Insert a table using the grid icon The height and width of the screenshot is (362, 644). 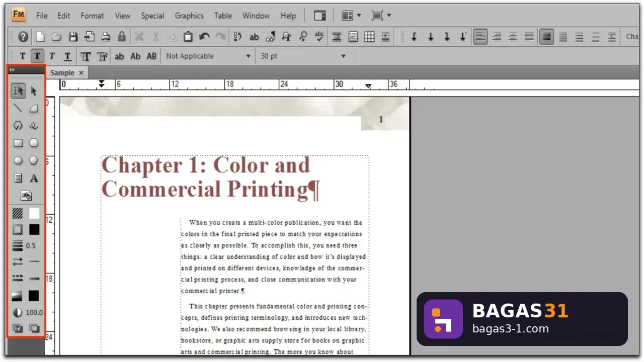369,37
